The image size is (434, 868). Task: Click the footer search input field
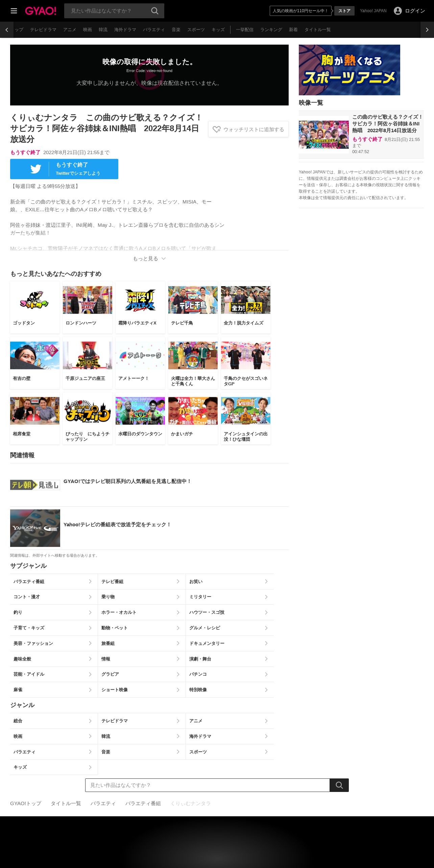pyautogui.click(x=208, y=785)
